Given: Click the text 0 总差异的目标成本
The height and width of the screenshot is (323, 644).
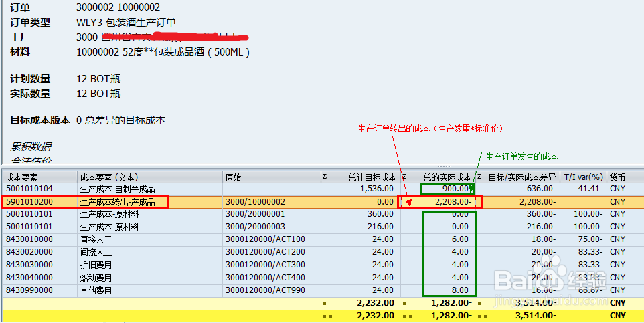Looking at the screenshot, I should (x=120, y=120).
